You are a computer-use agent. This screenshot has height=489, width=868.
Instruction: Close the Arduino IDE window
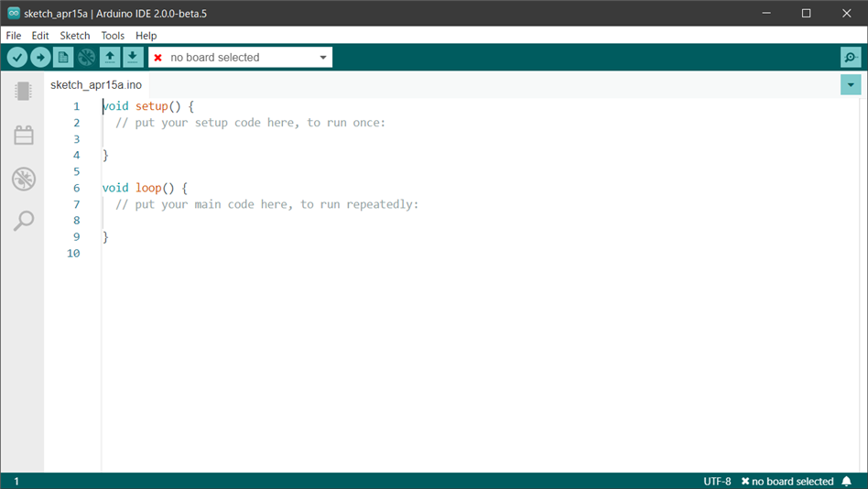[x=846, y=13]
